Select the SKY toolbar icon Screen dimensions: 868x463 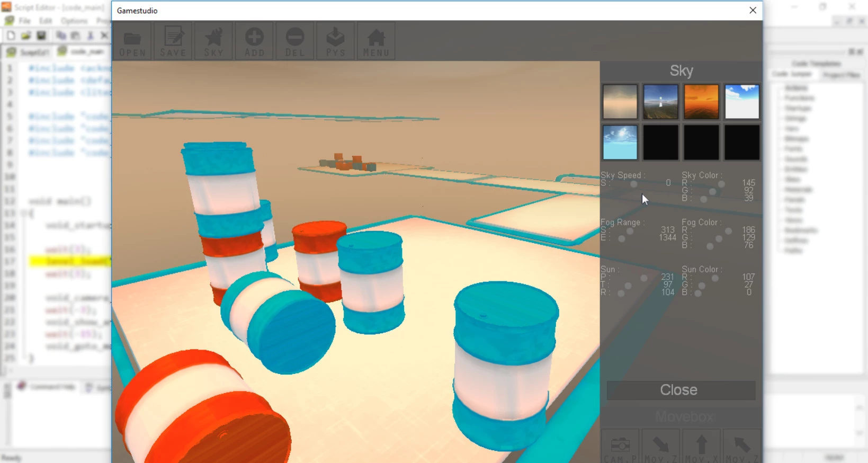tap(214, 41)
